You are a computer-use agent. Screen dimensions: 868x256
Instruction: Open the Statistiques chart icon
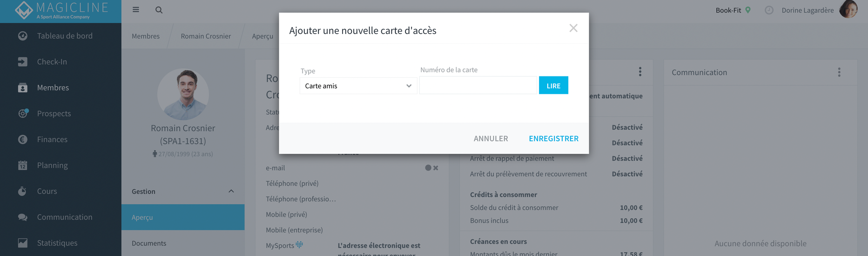click(x=22, y=243)
